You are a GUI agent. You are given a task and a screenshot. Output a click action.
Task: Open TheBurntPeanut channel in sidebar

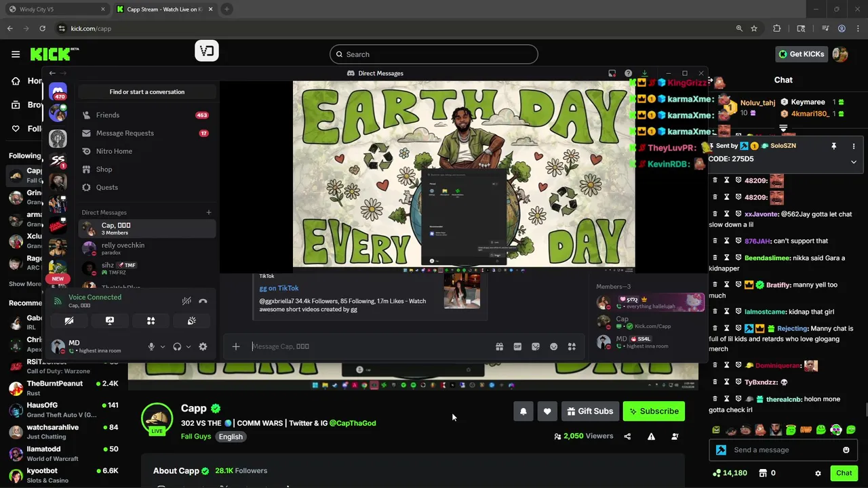(64, 388)
